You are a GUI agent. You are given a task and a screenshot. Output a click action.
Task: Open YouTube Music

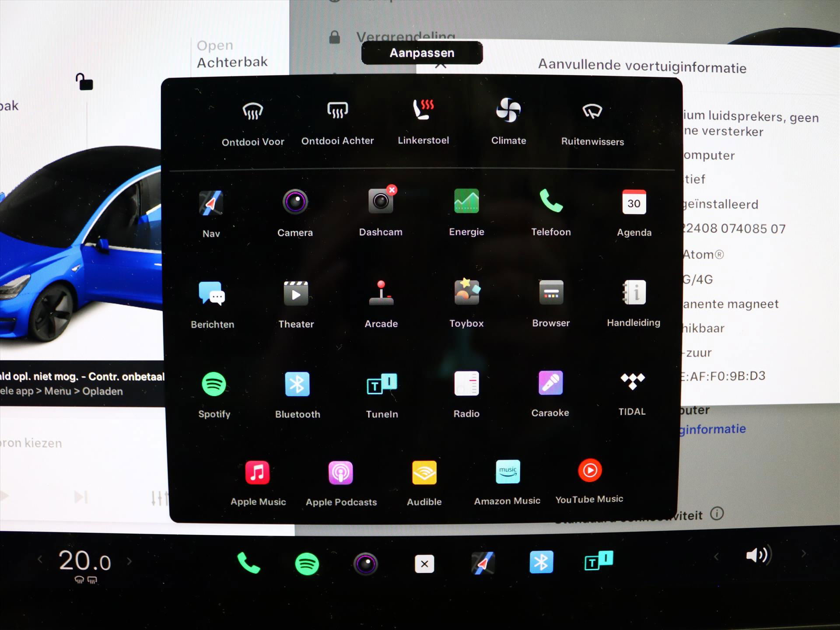589,481
